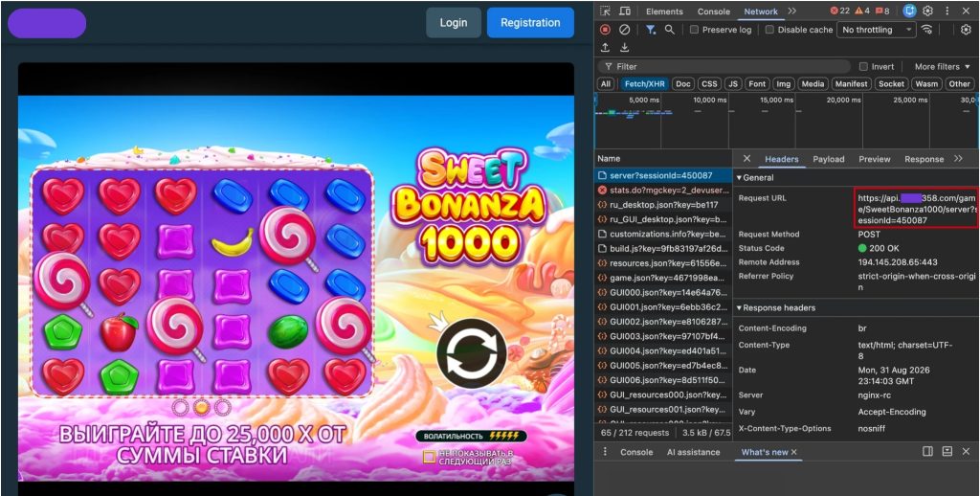Collapse the Response headers section
The height and width of the screenshot is (496, 980).
point(775,307)
